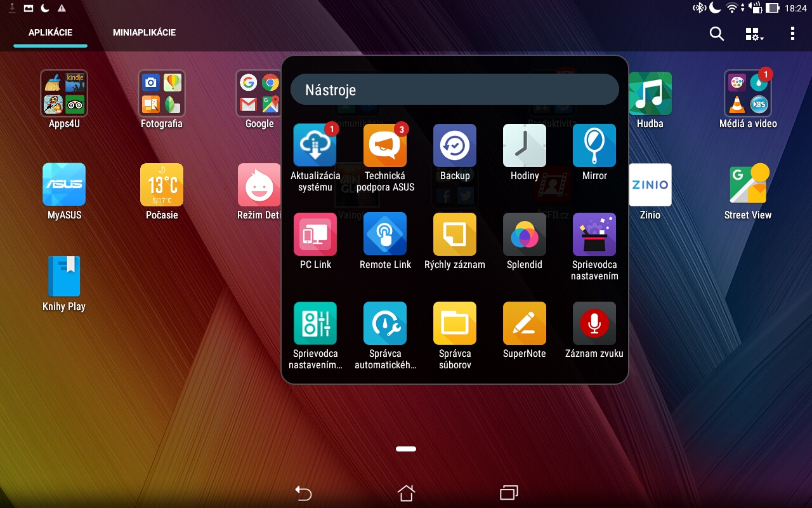This screenshot has width=812, height=508.
Task: Open the Apps4U folder
Action: 64,93
